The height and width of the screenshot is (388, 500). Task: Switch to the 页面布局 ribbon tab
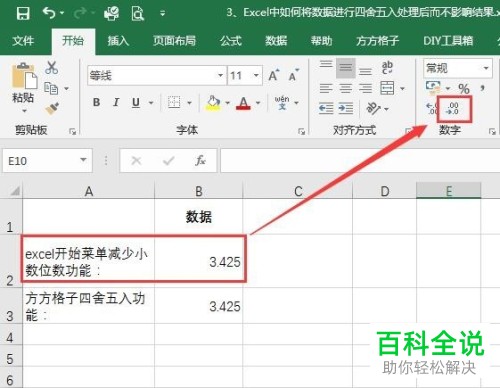[174, 41]
